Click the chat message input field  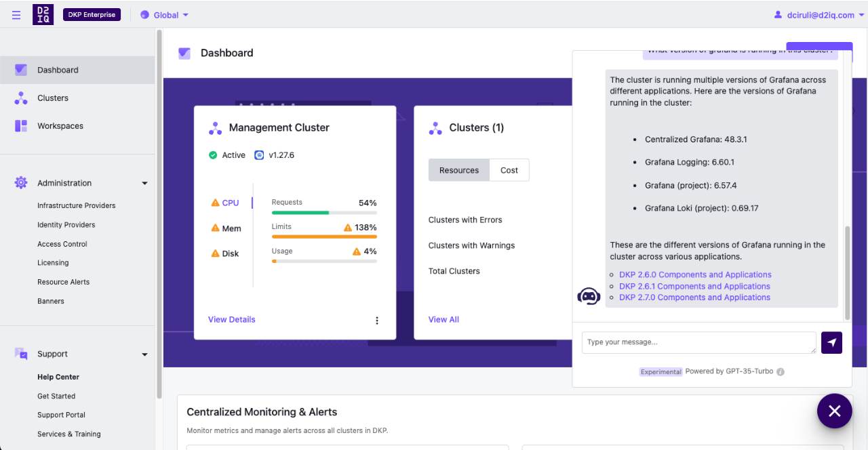click(698, 342)
